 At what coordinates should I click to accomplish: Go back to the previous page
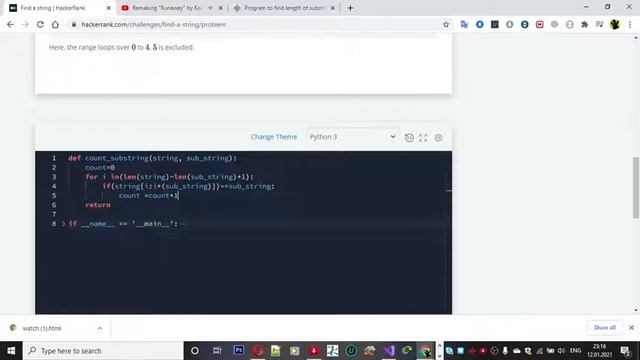tap(10, 24)
